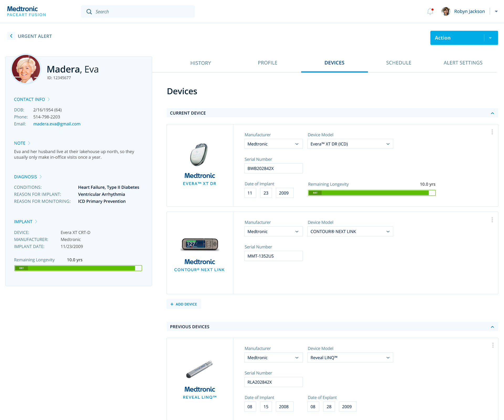Expand the Action button dropdown arrow
This screenshot has width=504, height=420.
[x=490, y=38]
